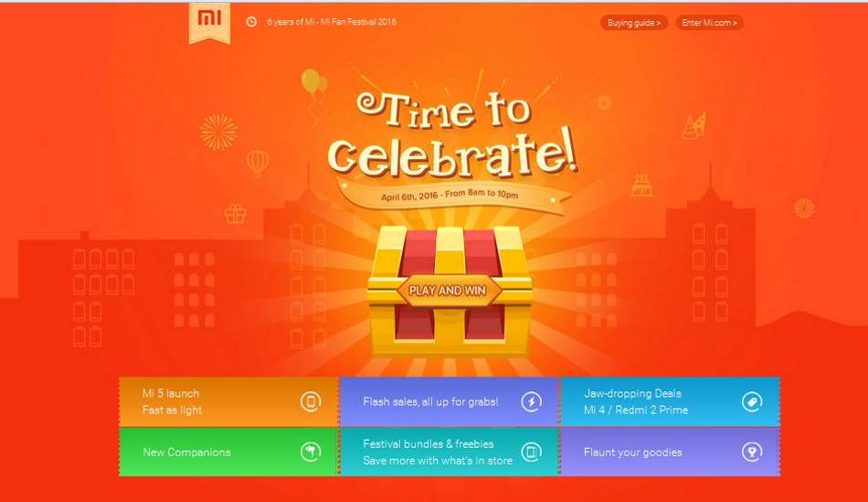868x502 pixels.
Task: Select Jaw-dropping Deals Mi 4 / Redmi 2 Prime
Action: coord(669,401)
